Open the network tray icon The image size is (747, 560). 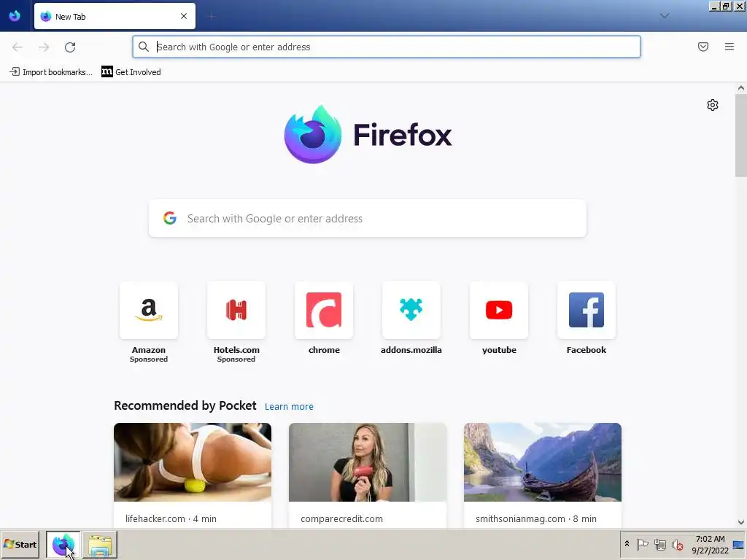pyautogui.click(x=659, y=544)
